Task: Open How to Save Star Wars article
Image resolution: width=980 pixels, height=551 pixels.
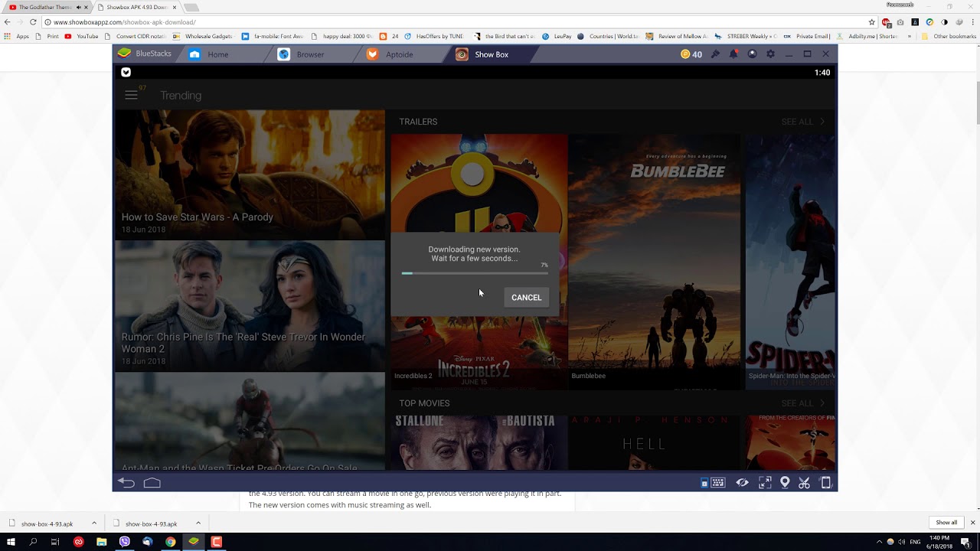Action: [250, 175]
